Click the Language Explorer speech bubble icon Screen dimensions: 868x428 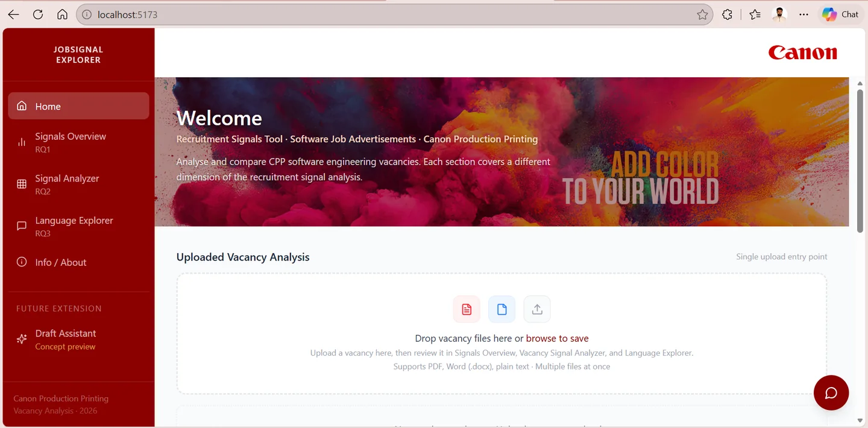click(x=22, y=226)
